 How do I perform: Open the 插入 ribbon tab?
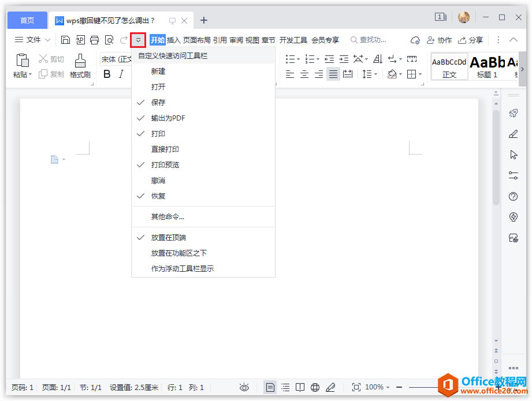(173, 40)
